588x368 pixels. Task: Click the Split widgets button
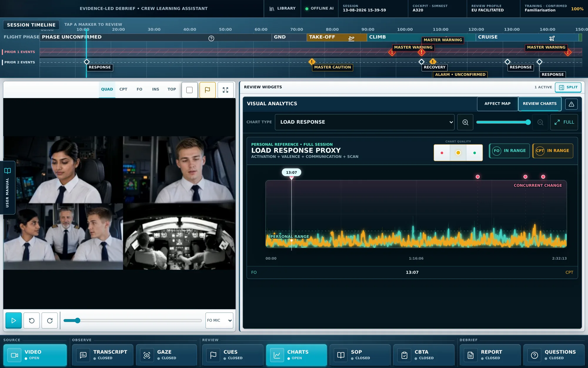[568, 87]
